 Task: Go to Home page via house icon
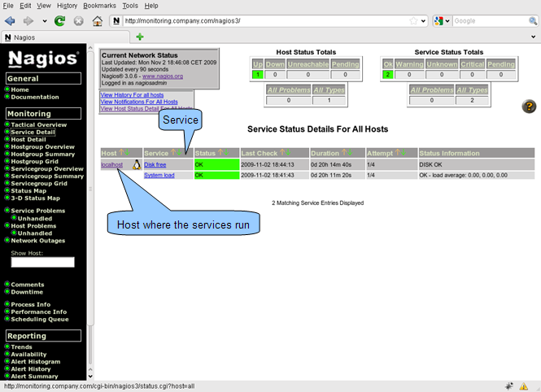tap(98, 21)
